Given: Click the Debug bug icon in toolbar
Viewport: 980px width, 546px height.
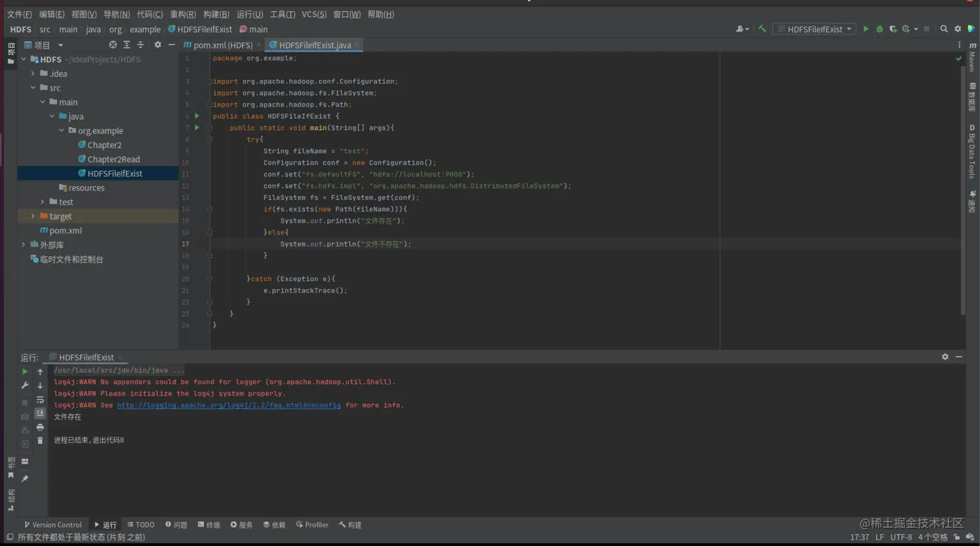Looking at the screenshot, I should click(879, 29).
